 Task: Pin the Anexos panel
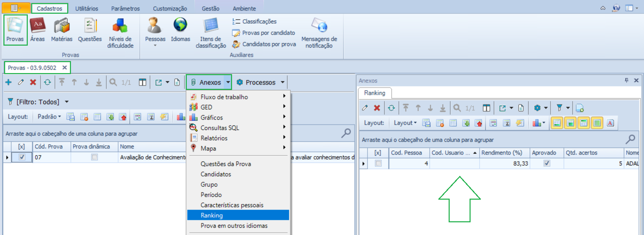coord(627,80)
